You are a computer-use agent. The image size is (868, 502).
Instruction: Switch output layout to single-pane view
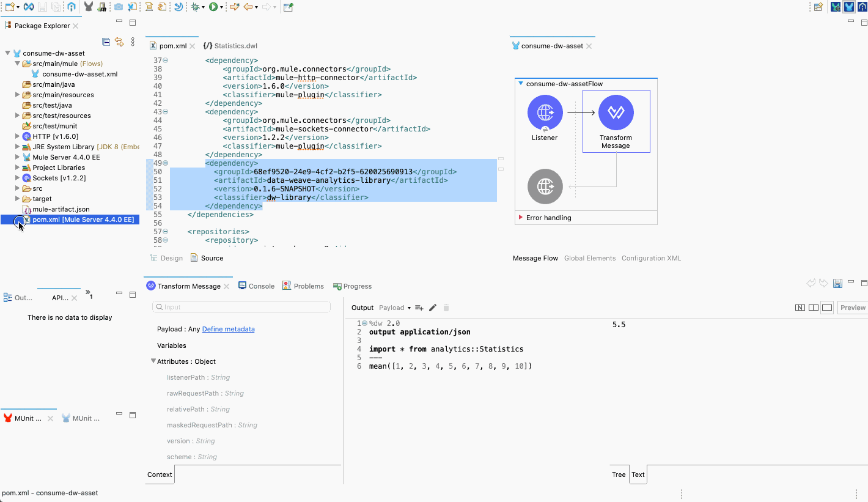click(826, 308)
